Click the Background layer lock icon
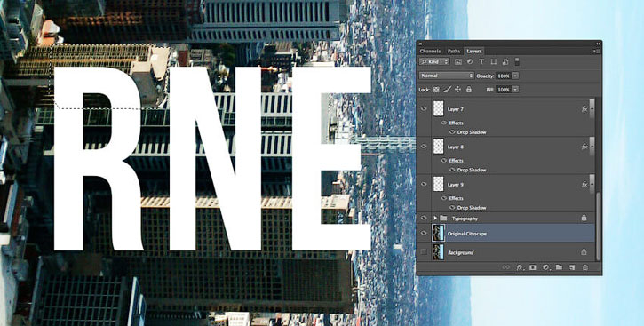644x326 pixels. click(x=584, y=252)
